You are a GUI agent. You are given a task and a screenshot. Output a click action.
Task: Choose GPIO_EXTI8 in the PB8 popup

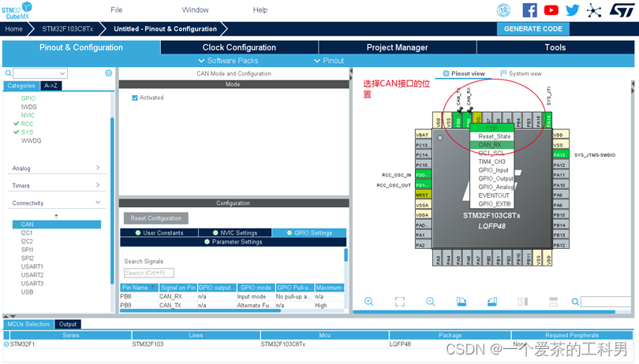(494, 203)
